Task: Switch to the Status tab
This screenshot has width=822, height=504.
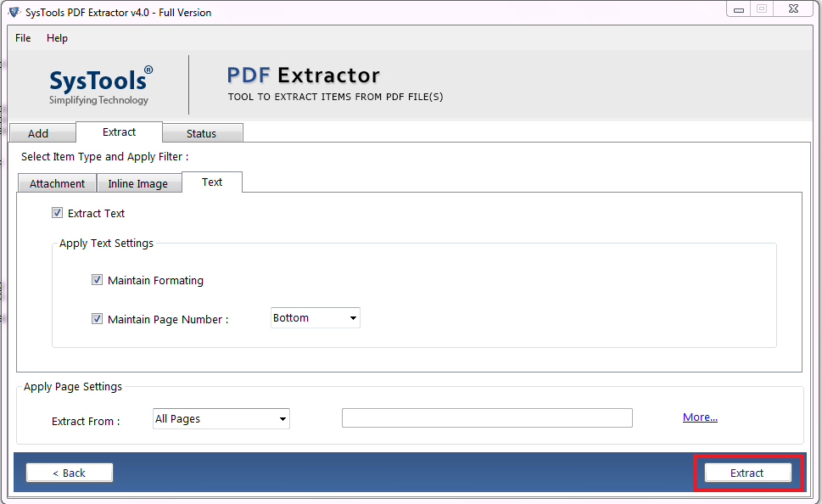Action: [202, 133]
